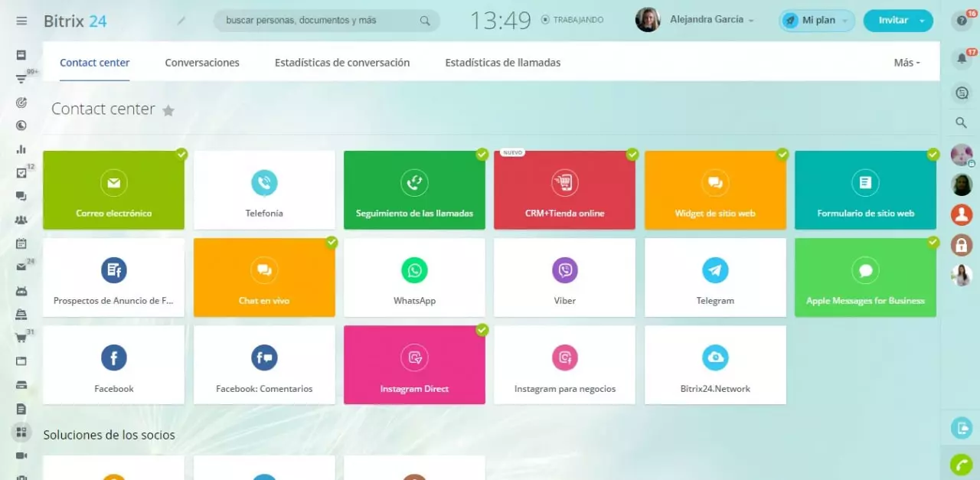Click the checkmark on the Widget de sitio web tile
The image size is (980, 480).
[x=782, y=154]
